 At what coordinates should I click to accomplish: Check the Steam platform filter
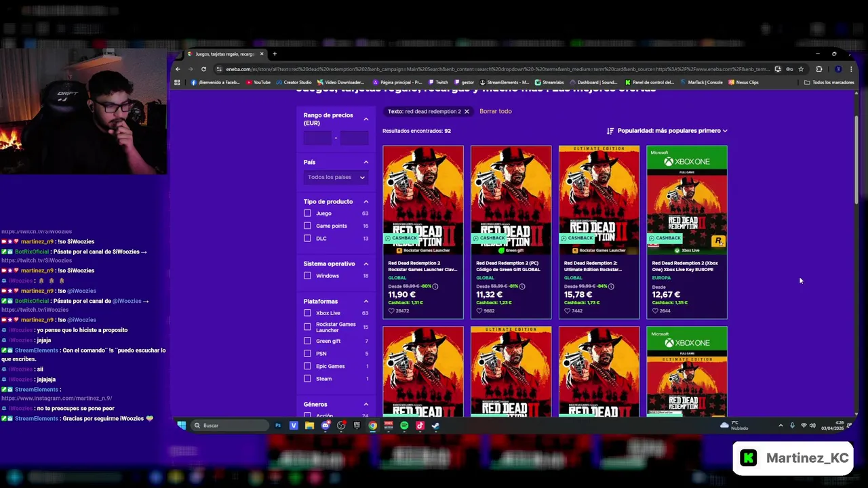[x=308, y=379]
